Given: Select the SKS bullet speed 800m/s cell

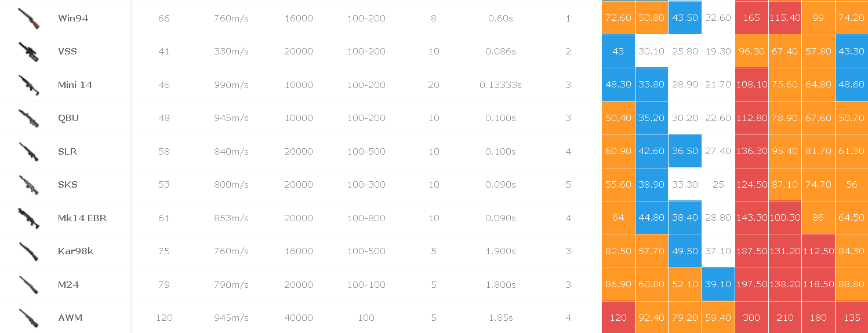Looking at the screenshot, I should click(230, 185).
